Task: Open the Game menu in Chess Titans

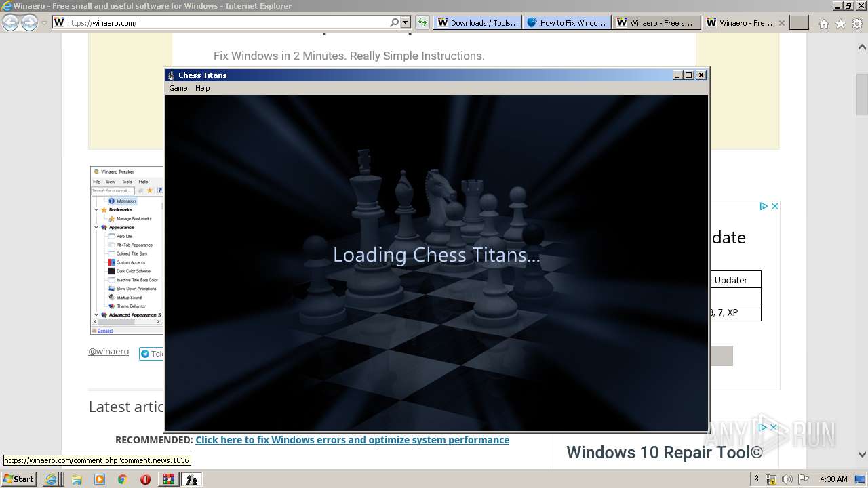Action: coord(178,88)
